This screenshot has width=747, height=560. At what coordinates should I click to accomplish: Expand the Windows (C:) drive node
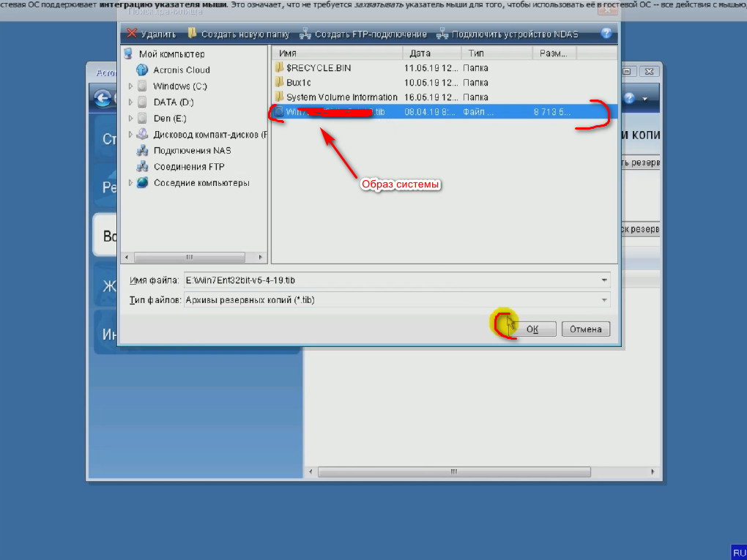pyautogui.click(x=131, y=86)
